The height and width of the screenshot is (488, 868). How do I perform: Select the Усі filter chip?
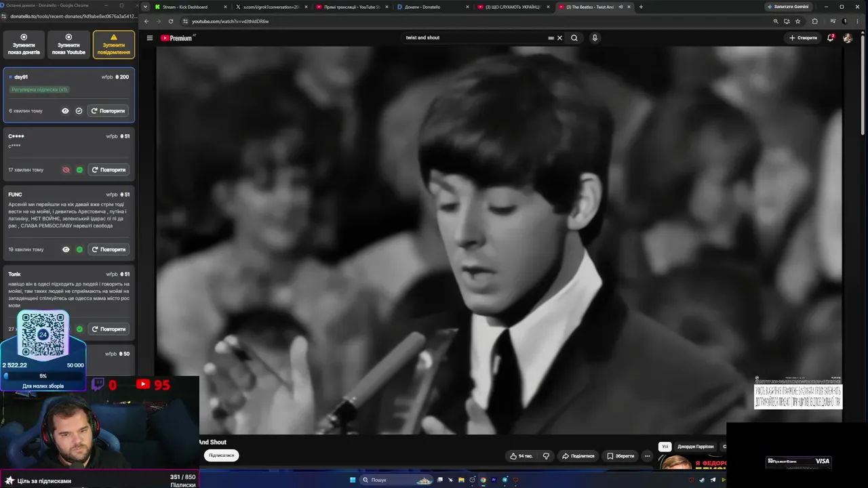point(665,447)
